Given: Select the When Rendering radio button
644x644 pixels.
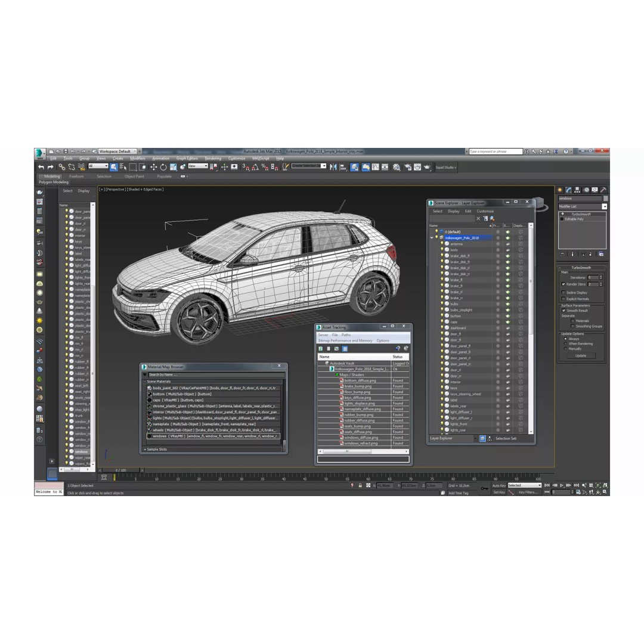Looking at the screenshot, I should point(565,344).
